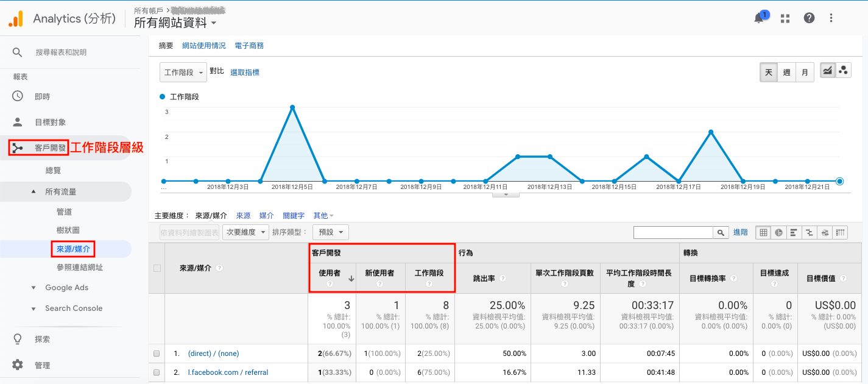Open the 排序類型 預設 dropdown
Screen dimensions: 868x384
tap(330, 232)
